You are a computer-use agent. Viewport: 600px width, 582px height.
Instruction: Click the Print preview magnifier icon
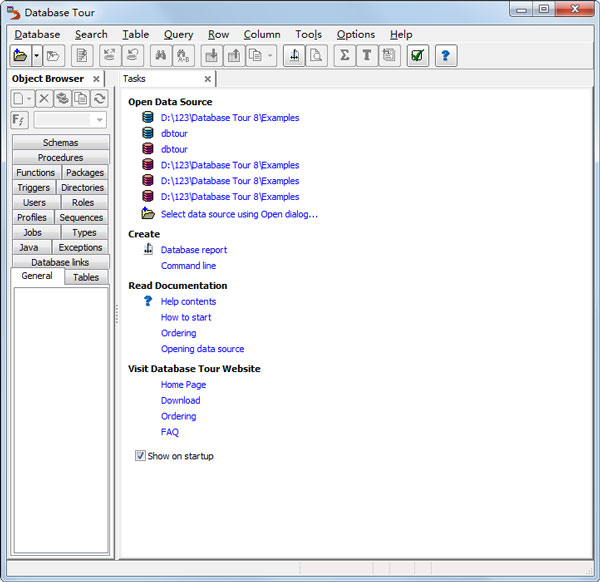[x=316, y=56]
